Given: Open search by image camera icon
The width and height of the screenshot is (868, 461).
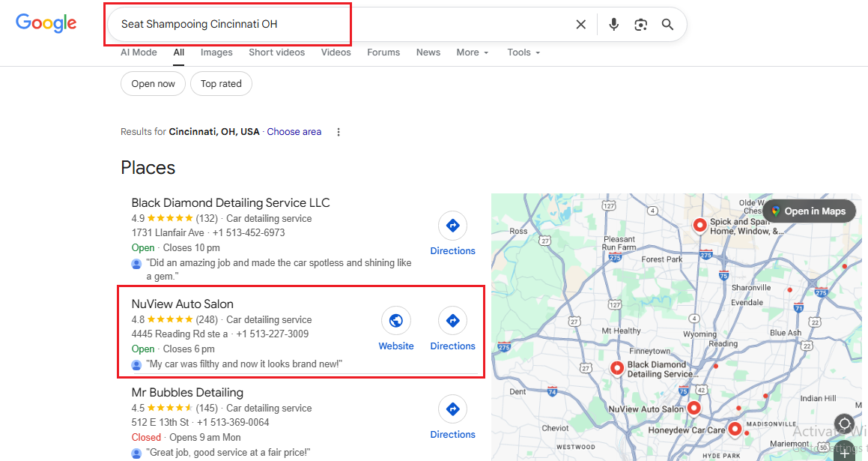Looking at the screenshot, I should (x=640, y=25).
